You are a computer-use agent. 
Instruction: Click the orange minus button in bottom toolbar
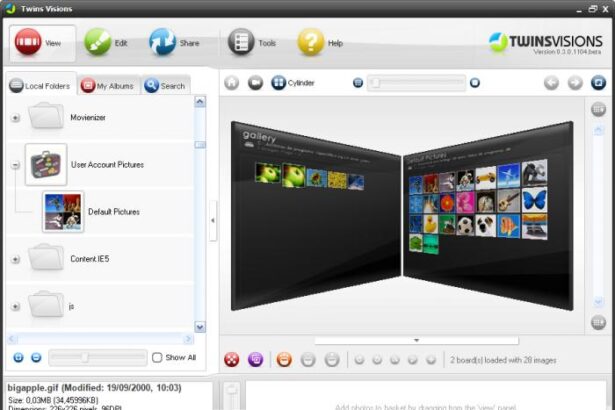[284, 359]
